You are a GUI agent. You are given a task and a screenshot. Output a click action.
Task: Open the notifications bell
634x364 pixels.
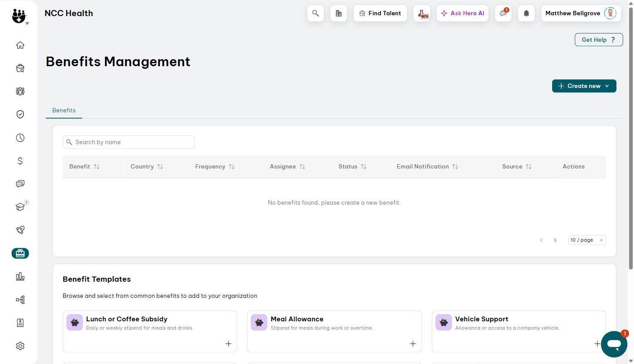point(526,13)
